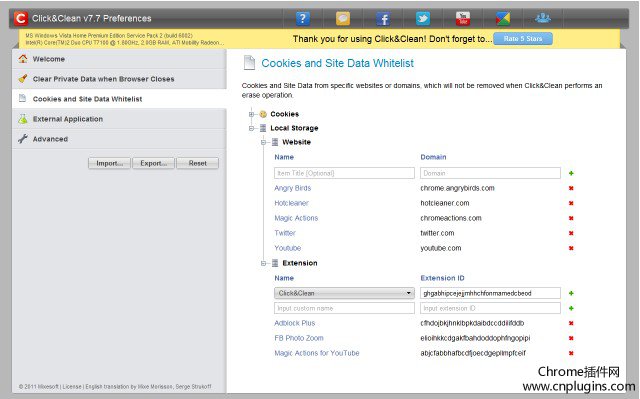Click the FB Photo Zoom link
The width and height of the screenshot is (640, 399).
point(299,338)
